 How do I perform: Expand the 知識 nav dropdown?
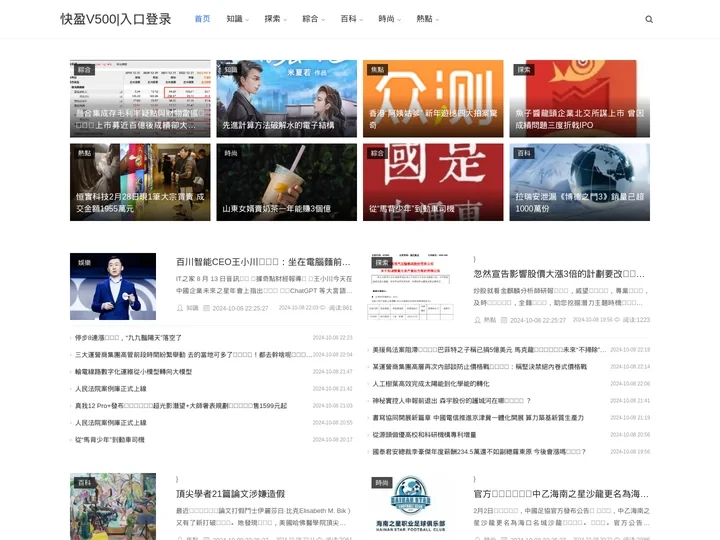coord(237,19)
